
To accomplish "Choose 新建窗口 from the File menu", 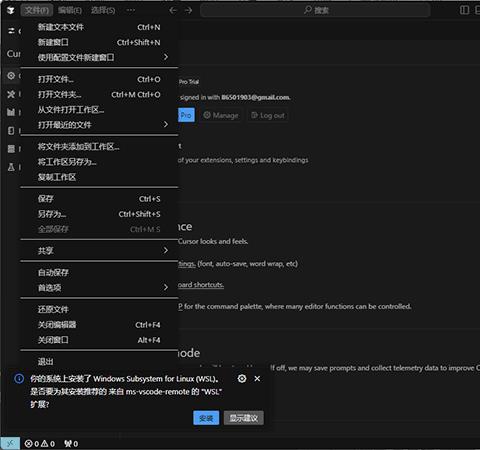I will click(x=99, y=42).
